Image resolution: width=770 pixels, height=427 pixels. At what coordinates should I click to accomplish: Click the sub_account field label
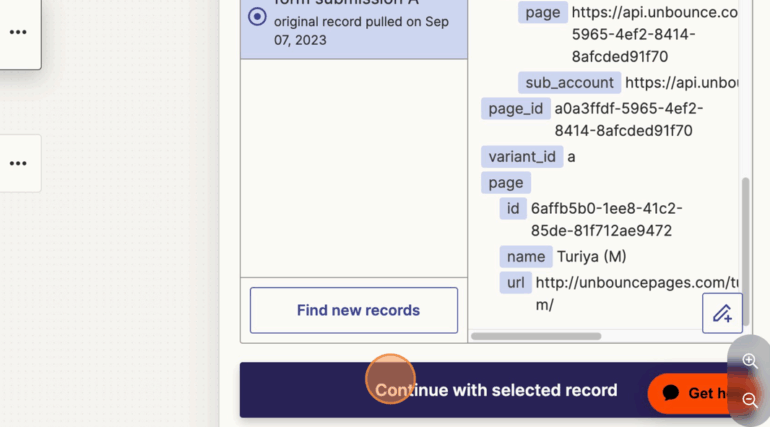tap(569, 82)
